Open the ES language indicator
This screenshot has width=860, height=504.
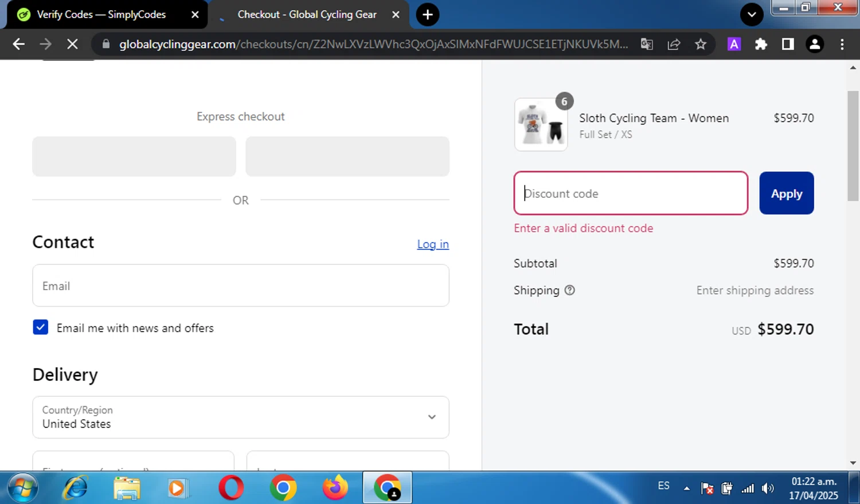(664, 486)
